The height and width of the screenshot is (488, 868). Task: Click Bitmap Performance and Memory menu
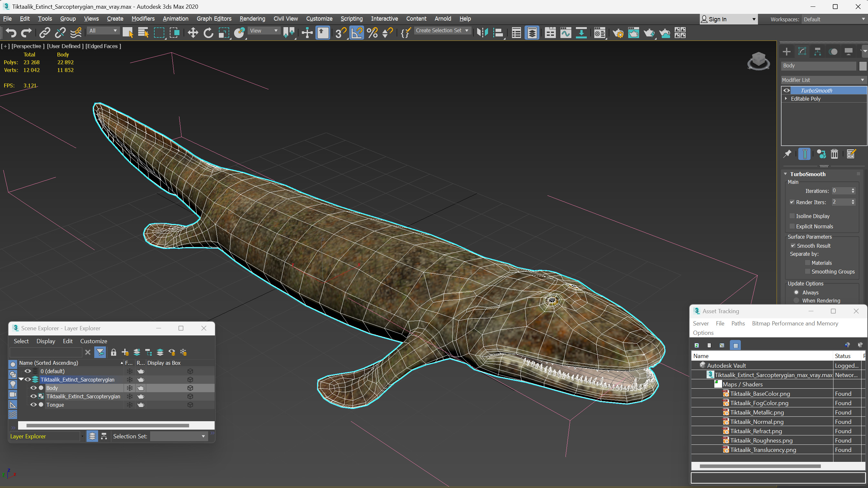coord(795,323)
